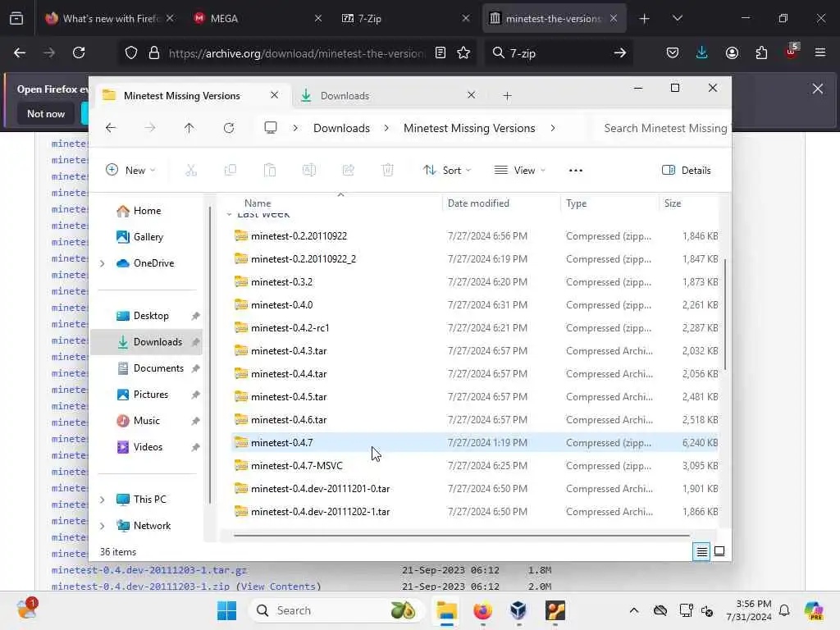The image size is (840, 630).
Task: Collapse the Last week file group
Action: pos(230,214)
